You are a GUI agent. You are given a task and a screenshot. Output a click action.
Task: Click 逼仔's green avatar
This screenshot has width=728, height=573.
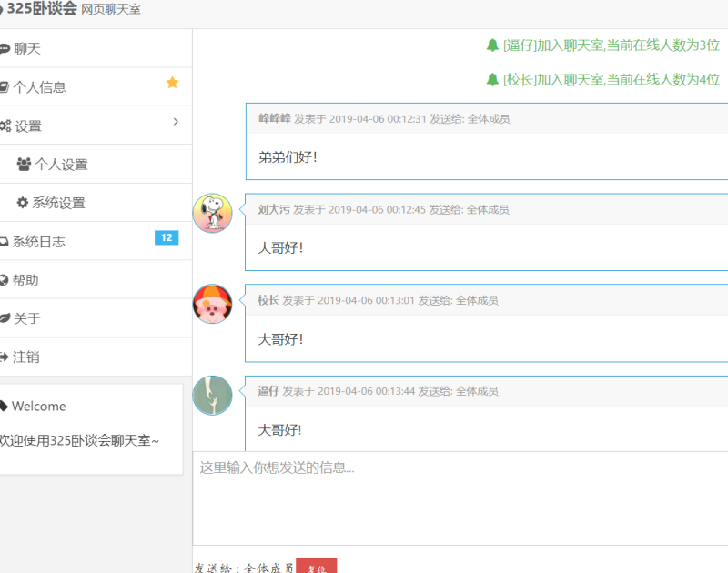[212, 395]
